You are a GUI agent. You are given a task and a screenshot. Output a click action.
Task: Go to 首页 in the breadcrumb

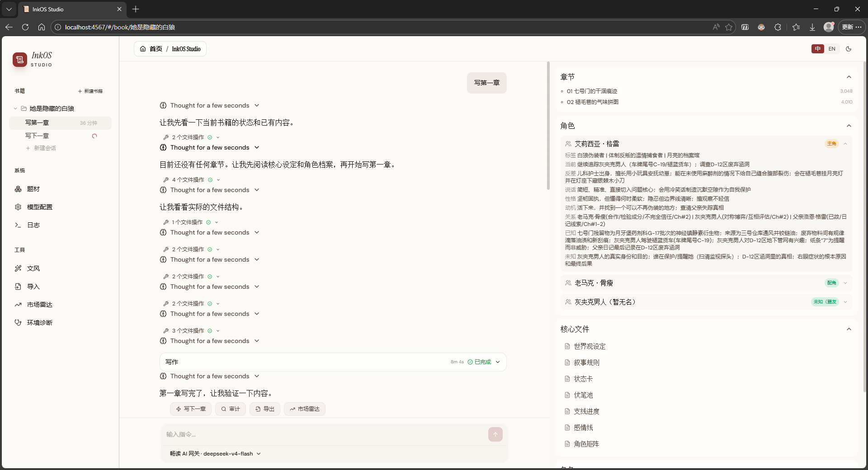[x=151, y=49]
